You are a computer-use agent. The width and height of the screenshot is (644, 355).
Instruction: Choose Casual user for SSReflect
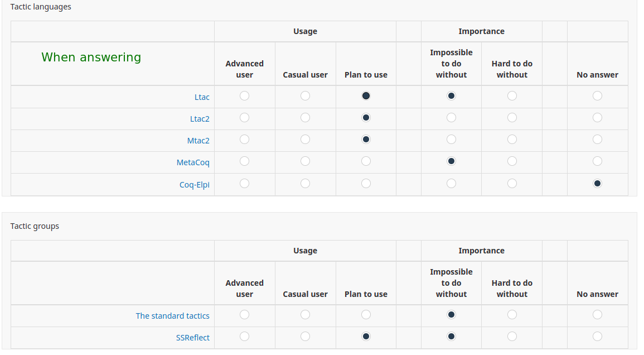click(x=305, y=337)
